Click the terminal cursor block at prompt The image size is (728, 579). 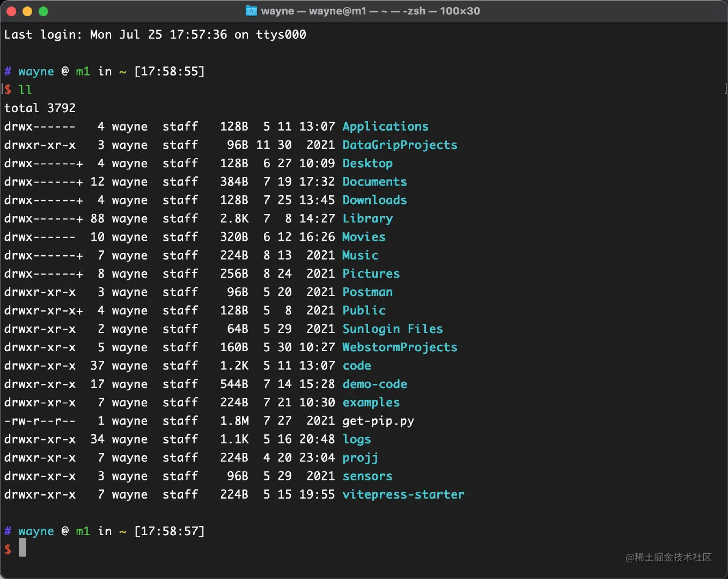(22, 548)
